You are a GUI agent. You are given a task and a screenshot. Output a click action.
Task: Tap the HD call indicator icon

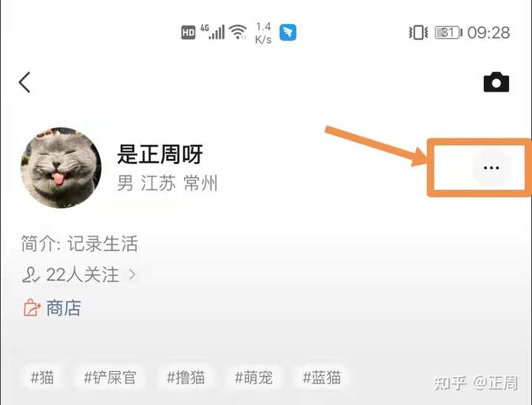(x=188, y=33)
